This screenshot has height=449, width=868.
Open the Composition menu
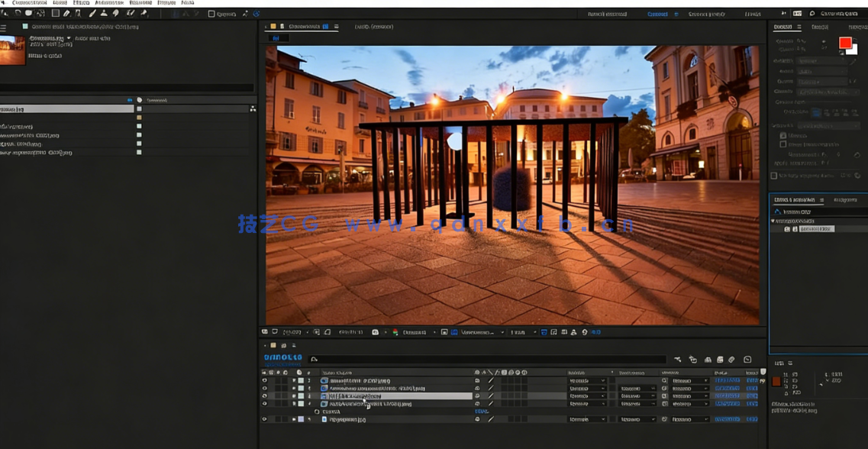pos(31,3)
